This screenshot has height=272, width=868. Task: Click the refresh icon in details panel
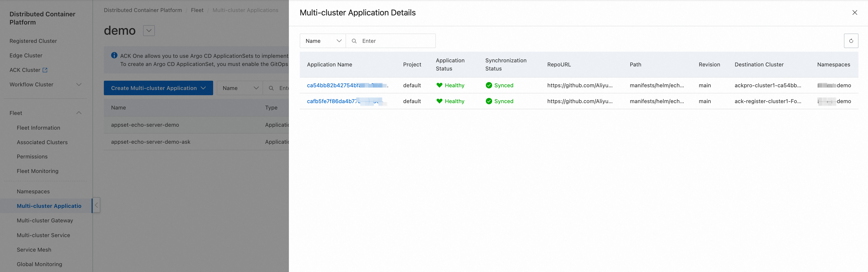(x=851, y=41)
